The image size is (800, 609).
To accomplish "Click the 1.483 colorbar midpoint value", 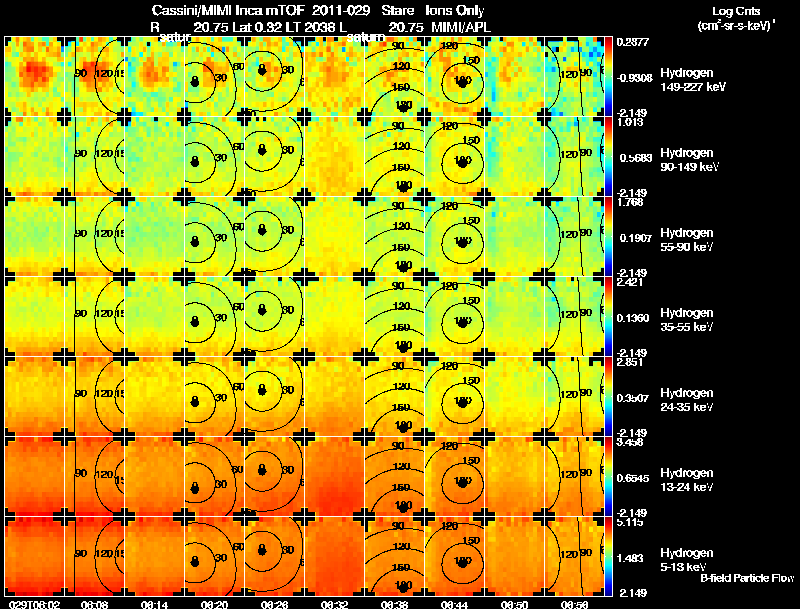I will tap(631, 559).
